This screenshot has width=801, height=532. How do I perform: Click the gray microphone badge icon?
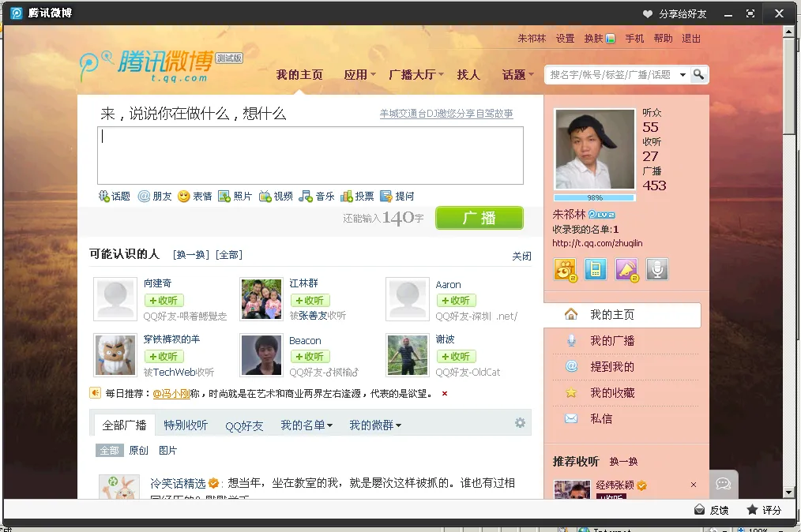coord(657,269)
